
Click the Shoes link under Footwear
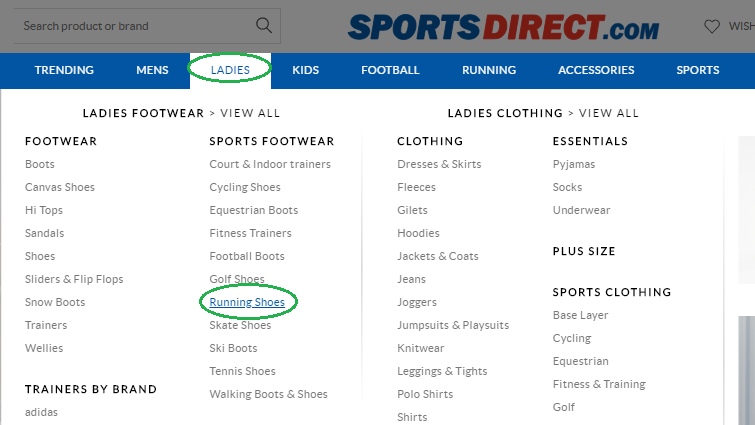pyautogui.click(x=40, y=256)
